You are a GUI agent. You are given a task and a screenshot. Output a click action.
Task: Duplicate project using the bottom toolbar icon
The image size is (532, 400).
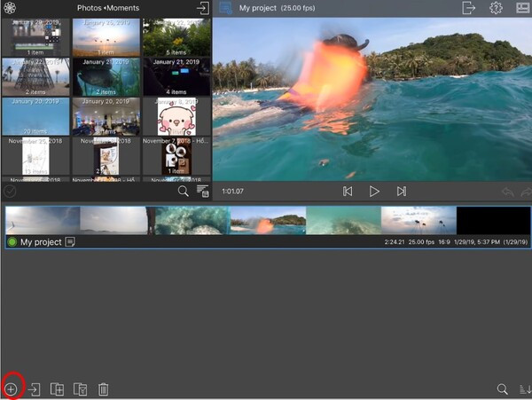pyautogui.click(x=57, y=389)
